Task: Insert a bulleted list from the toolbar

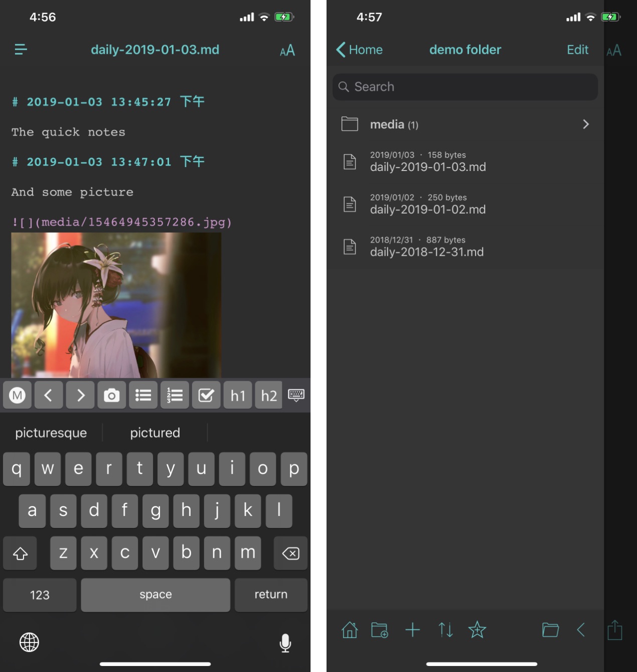Action: 143,395
